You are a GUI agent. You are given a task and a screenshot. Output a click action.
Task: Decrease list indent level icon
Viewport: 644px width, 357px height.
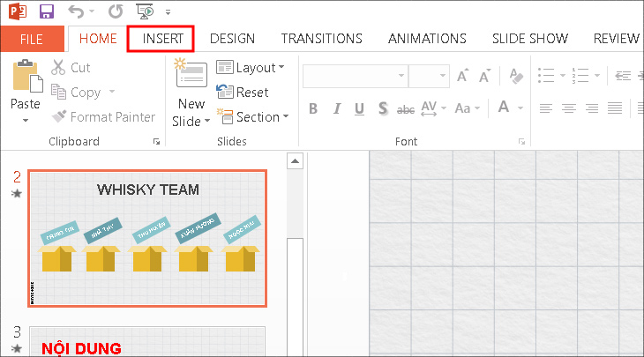(x=623, y=76)
